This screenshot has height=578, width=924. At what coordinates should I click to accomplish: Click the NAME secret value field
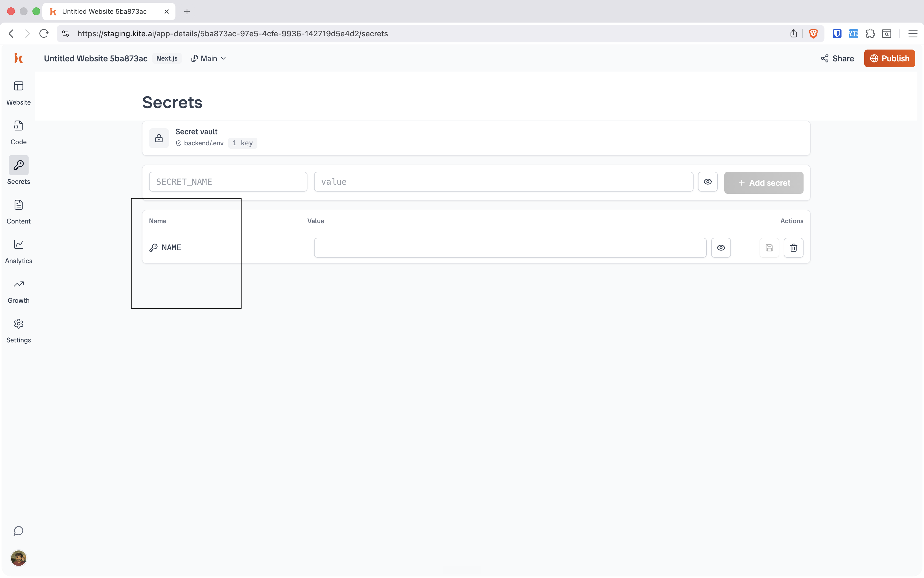point(510,248)
